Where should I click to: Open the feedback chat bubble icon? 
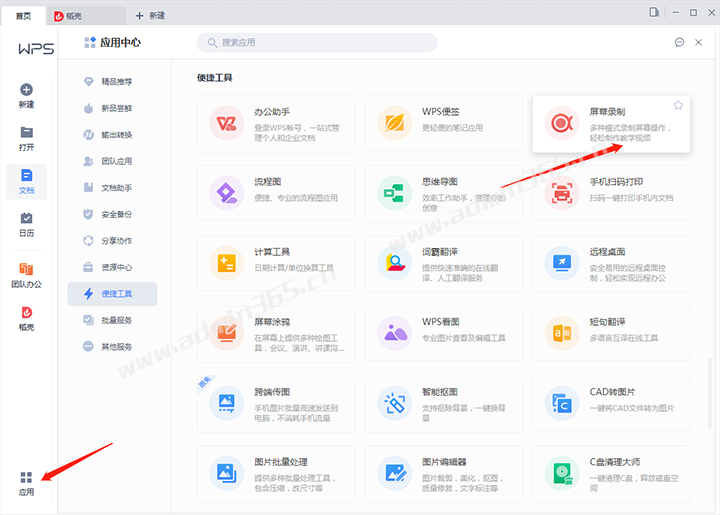[x=679, y=42]
